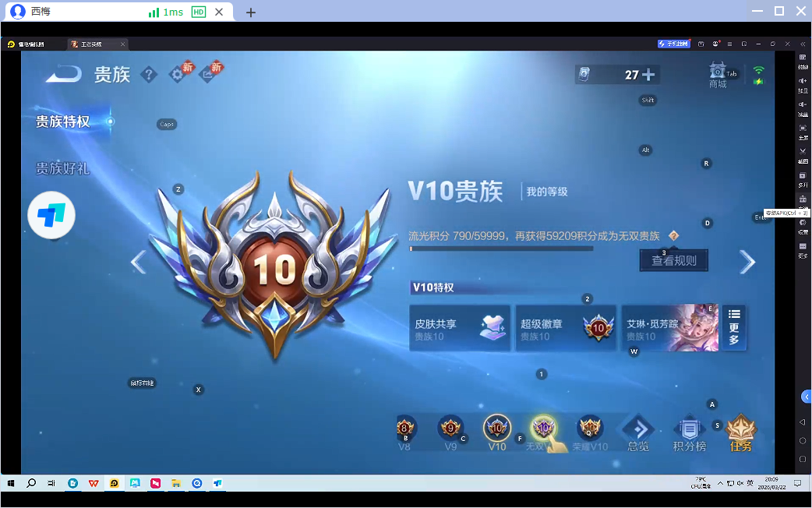
Task: Toggle the HD indicator on the browser tab
Action: click(x=198, y=12)
